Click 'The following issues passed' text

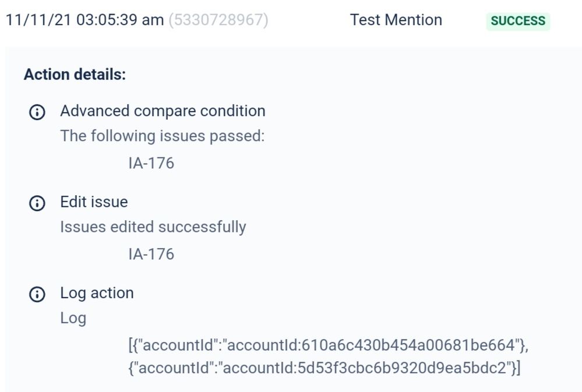pyautogui.click(x=162, y=136)
